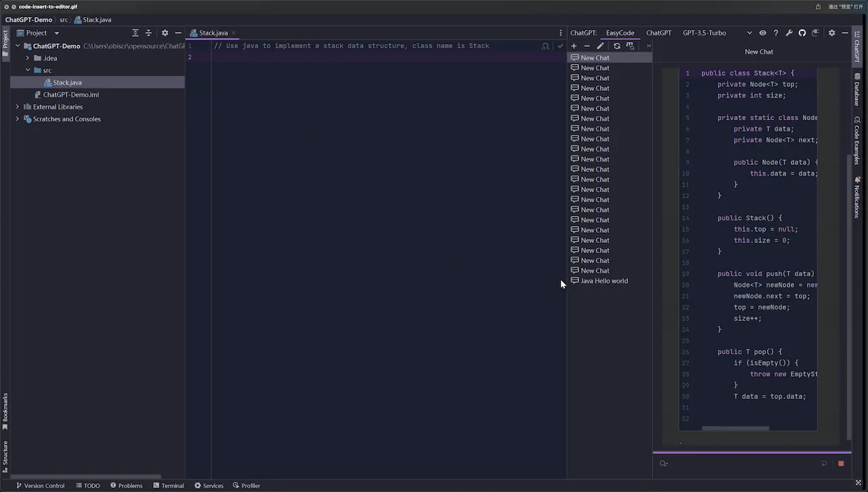Close the Stack.java editor tab
Image resolution: width=868 pixels, height=492 pixels.
pos(234,33)
